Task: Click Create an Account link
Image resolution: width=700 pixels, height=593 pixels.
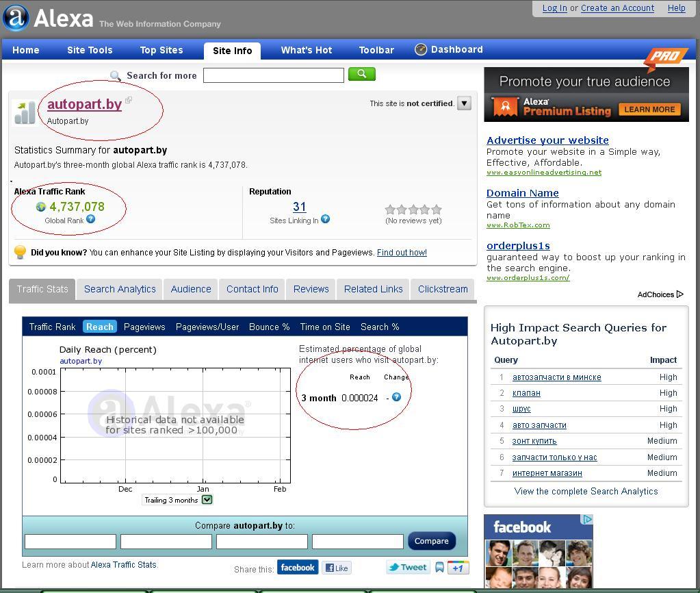Action: point(617,8)
